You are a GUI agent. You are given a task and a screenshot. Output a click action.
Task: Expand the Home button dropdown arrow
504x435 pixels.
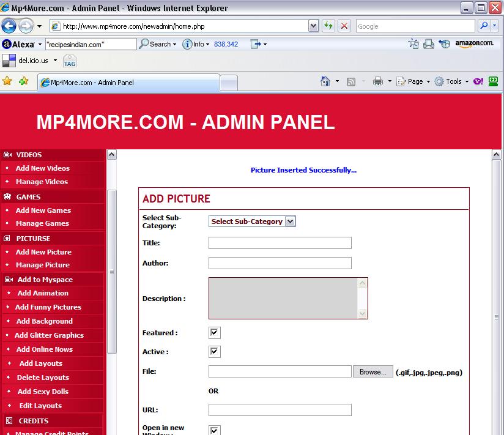pos(337,81)
